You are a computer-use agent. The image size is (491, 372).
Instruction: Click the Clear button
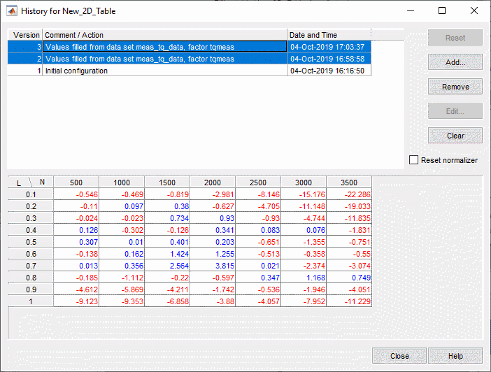[455, 136]
